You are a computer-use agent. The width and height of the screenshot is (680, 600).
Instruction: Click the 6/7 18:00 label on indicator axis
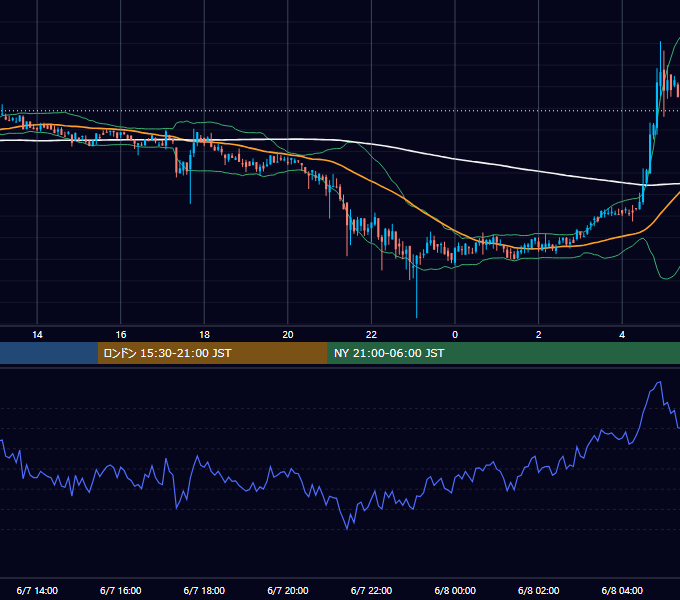[x=204, y=590]
